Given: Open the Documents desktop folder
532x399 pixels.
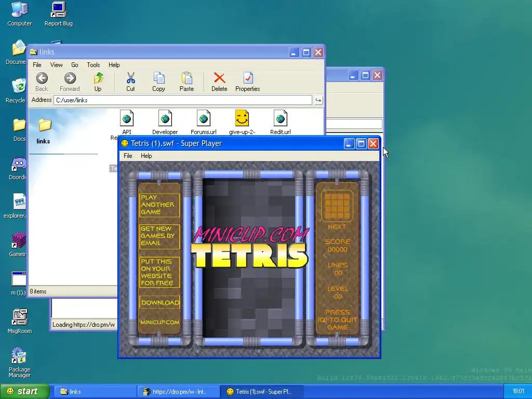Looking at the screenshot, I should [x=19, y=47].
